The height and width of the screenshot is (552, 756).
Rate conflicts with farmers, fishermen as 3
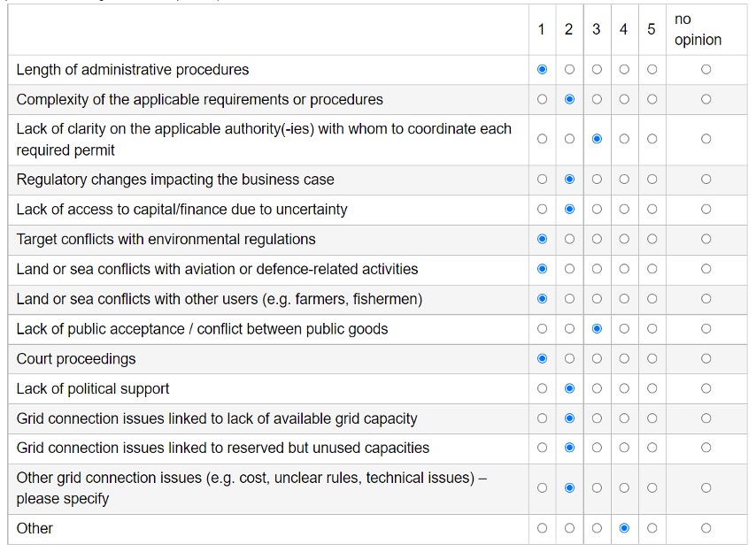coord(597,299)
